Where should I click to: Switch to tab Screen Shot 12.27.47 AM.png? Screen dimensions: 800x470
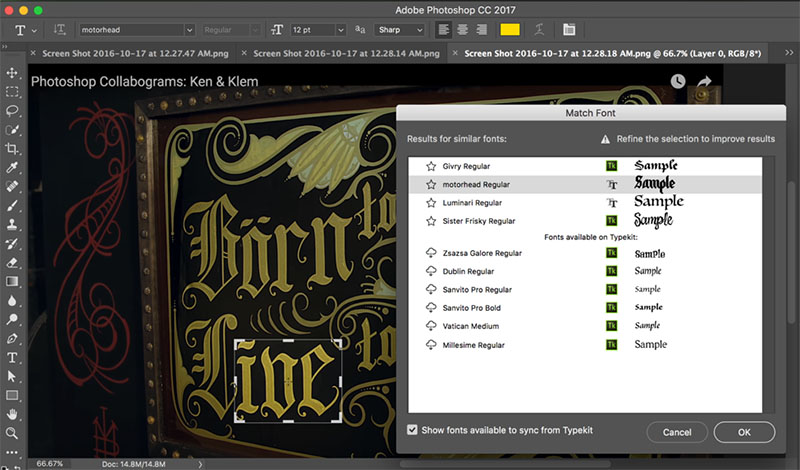(135, 53)
